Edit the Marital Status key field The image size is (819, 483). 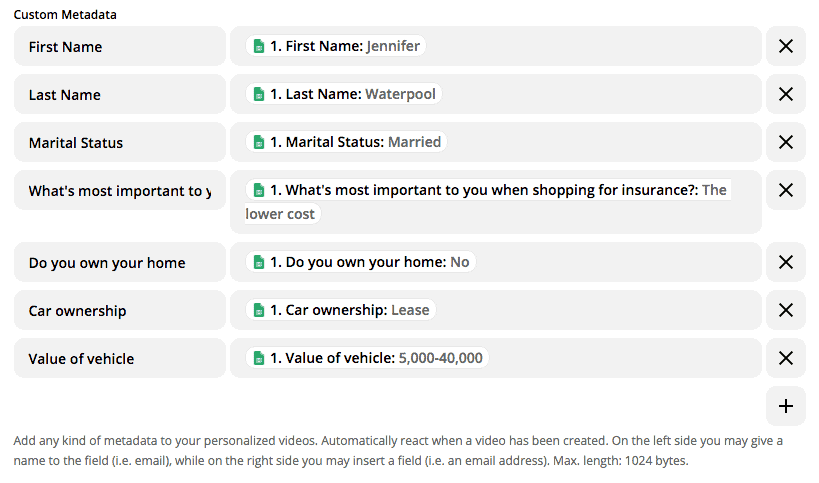pos(120,142)
